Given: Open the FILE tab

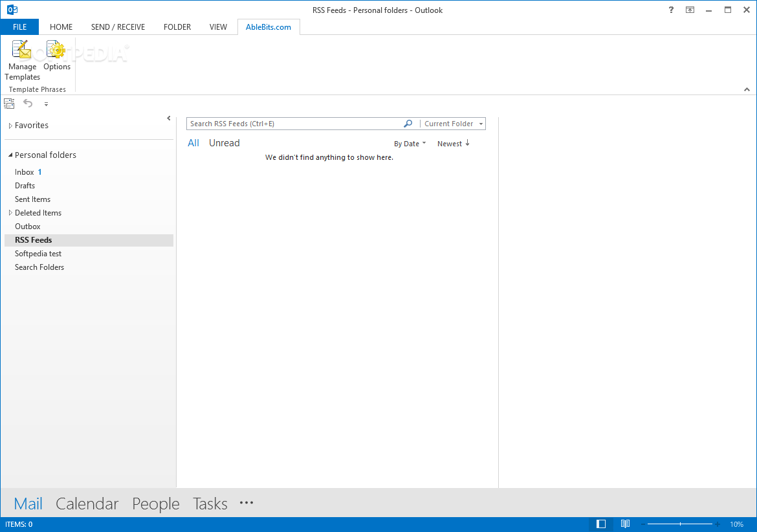Looking at the screenshot, I should click(20, 27).
